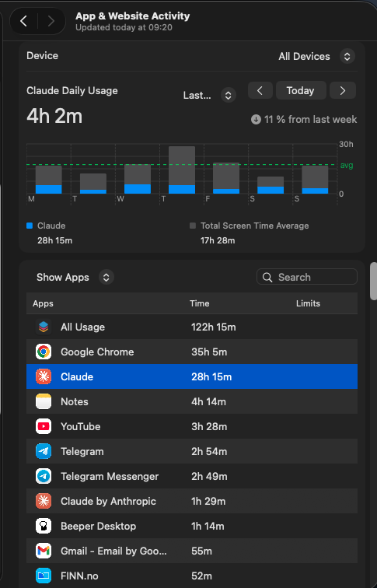Click the vertical scrollbar thumb
Image resolution: width=377 pixels, height=588 pixels.
tap(373, 281)
